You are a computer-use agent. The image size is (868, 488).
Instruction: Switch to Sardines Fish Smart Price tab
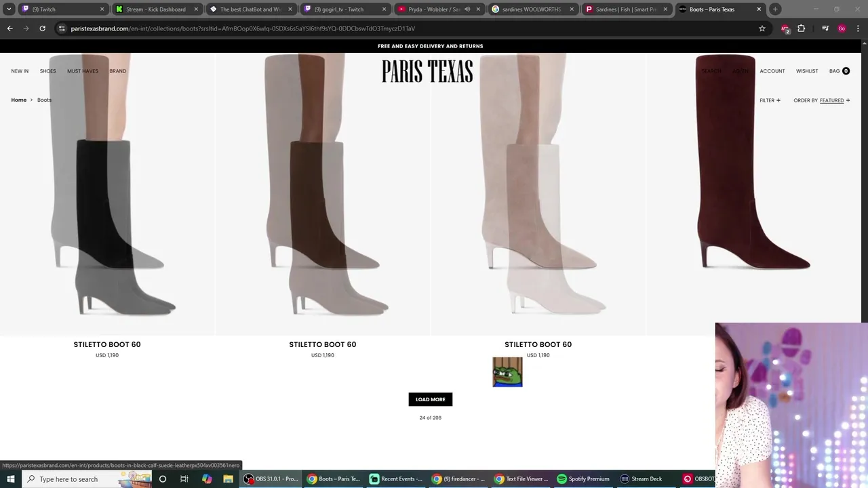[x=627, y=9]
